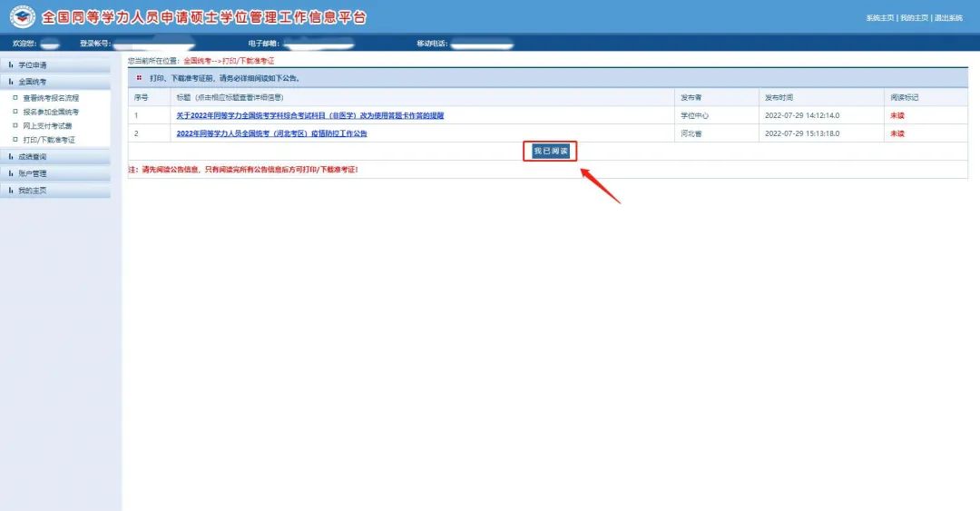Open the 我的主页 sidebar section
This screenshot has width=980, height=511.
(x=33, y=191)
